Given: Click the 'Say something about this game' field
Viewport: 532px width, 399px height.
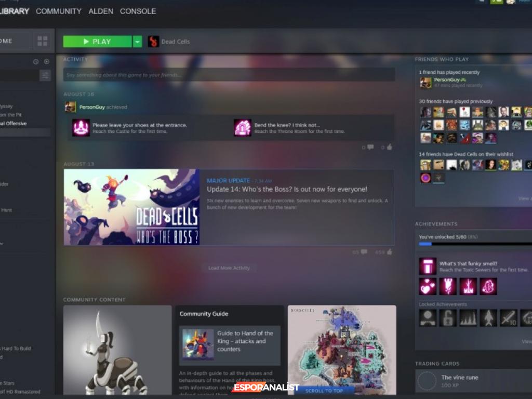Looking at the screenshot, I should 229,75.
